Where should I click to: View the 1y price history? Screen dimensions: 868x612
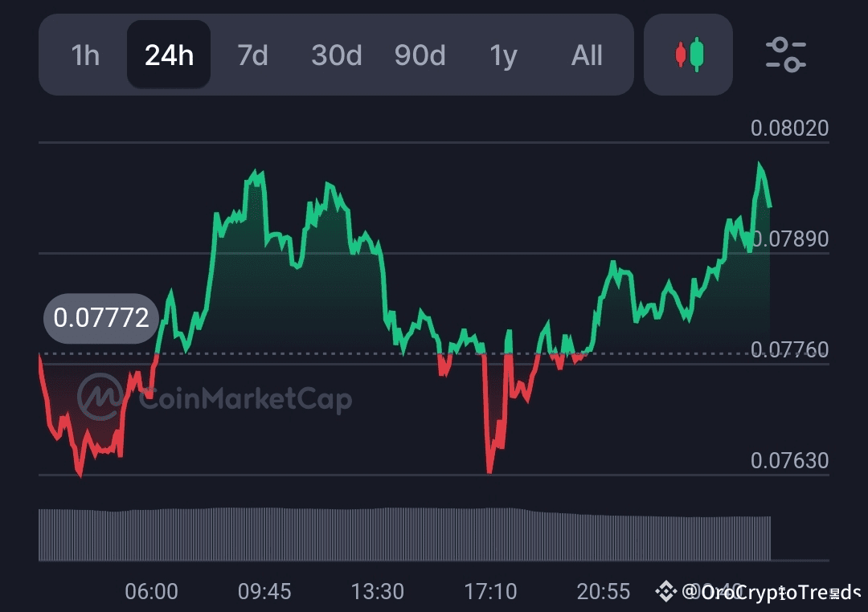[503, 55]
